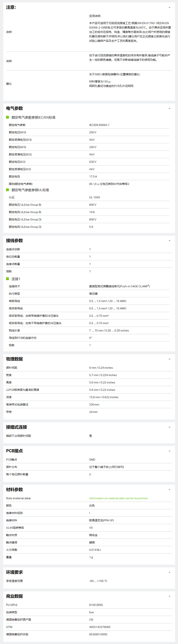Click the 7 … 10 mm strip length value
This screenshot has width=178, height=644.
point(109,331)
